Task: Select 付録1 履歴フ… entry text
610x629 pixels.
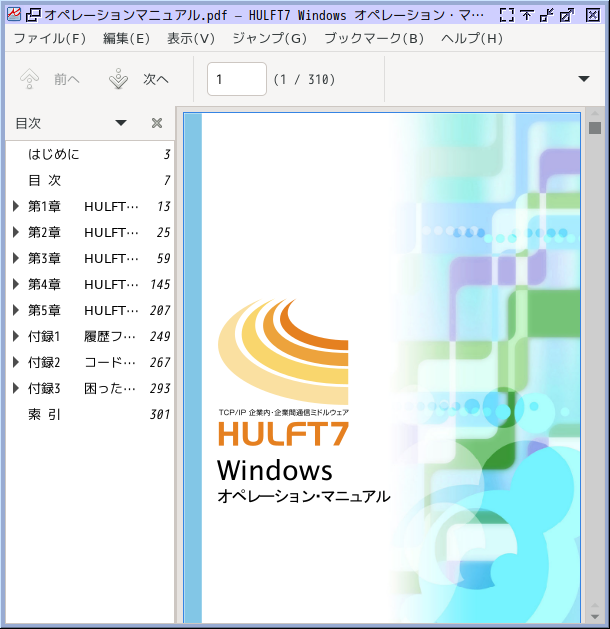Action: 82,336
